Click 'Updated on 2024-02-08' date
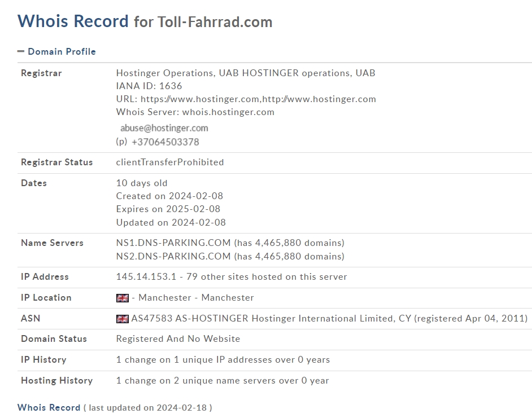The width and height of the screenshot is (532, 418). (171, 223)
